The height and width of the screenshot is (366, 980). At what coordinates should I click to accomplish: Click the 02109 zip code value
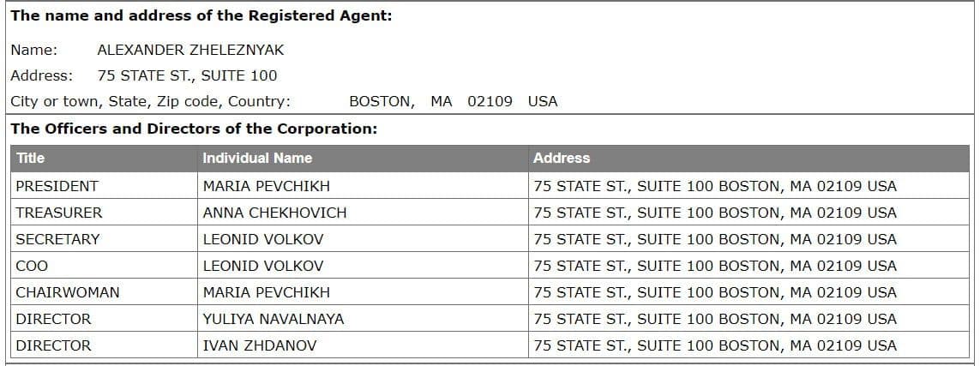(x=490, y=101)
